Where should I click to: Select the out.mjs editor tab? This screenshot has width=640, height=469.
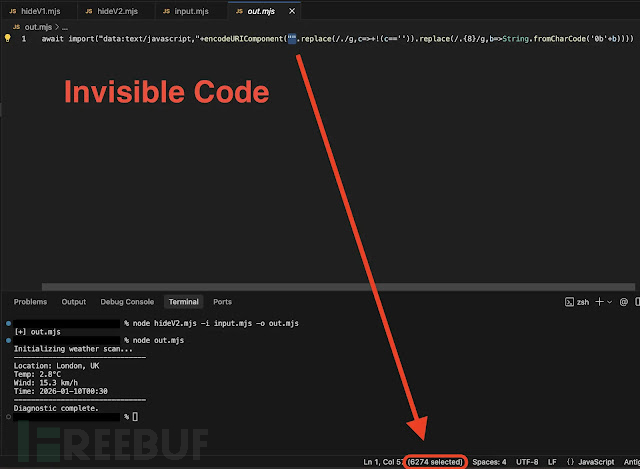click(260, 11)
